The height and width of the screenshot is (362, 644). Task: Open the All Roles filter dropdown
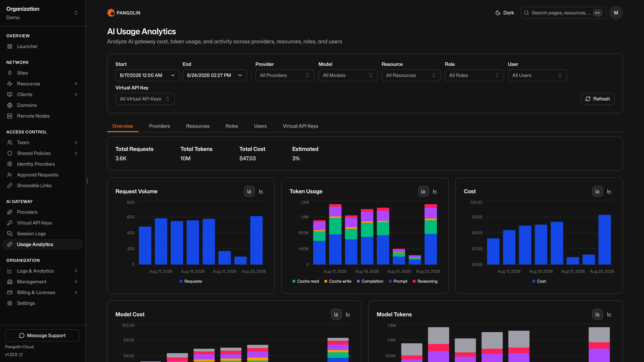474,75
